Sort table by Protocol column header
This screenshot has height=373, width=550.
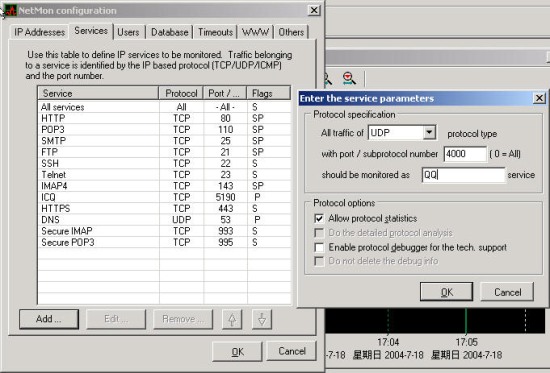181,93
